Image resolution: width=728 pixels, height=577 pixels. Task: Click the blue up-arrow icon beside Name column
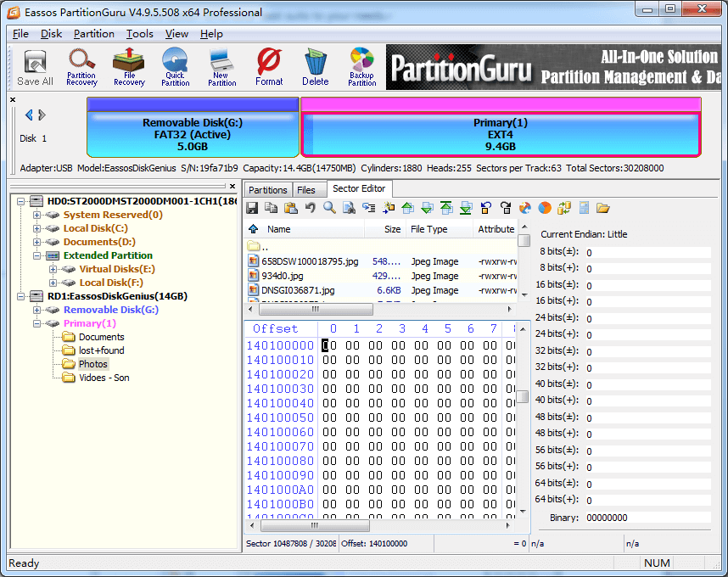pyautogui.click(x=254, y=229)
